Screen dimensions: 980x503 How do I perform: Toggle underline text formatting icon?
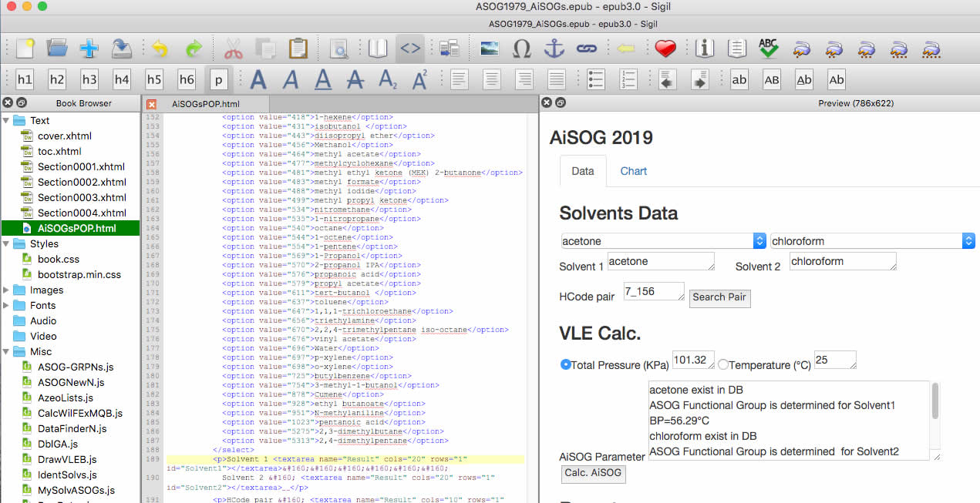(323, 79)
